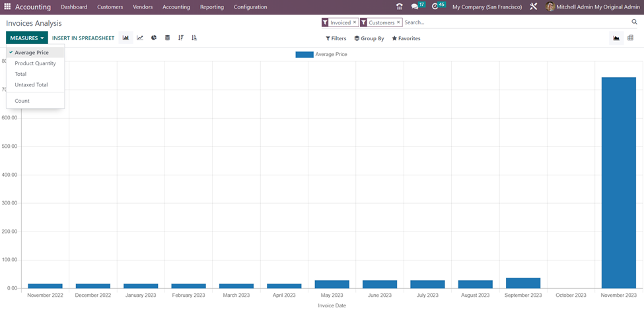Switch to pie chart mode
The image size is (644, 310).
point(154,38)
